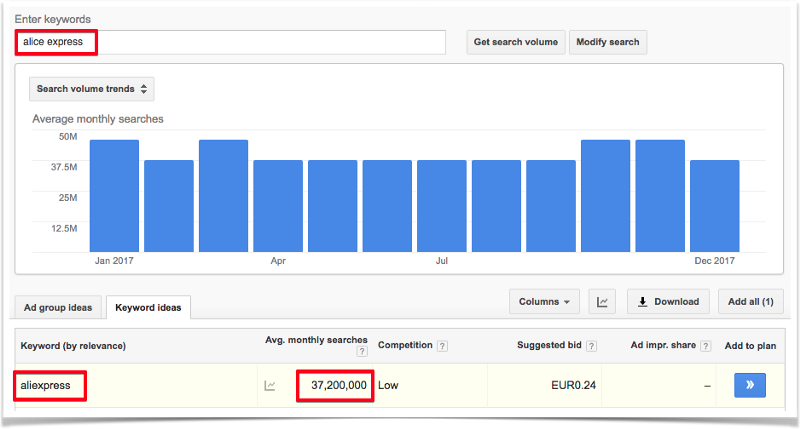Viewport: 800px width, 429px height.
Task: Toggle the chart view icon next to Columns
Action: (x=602, y=301)
